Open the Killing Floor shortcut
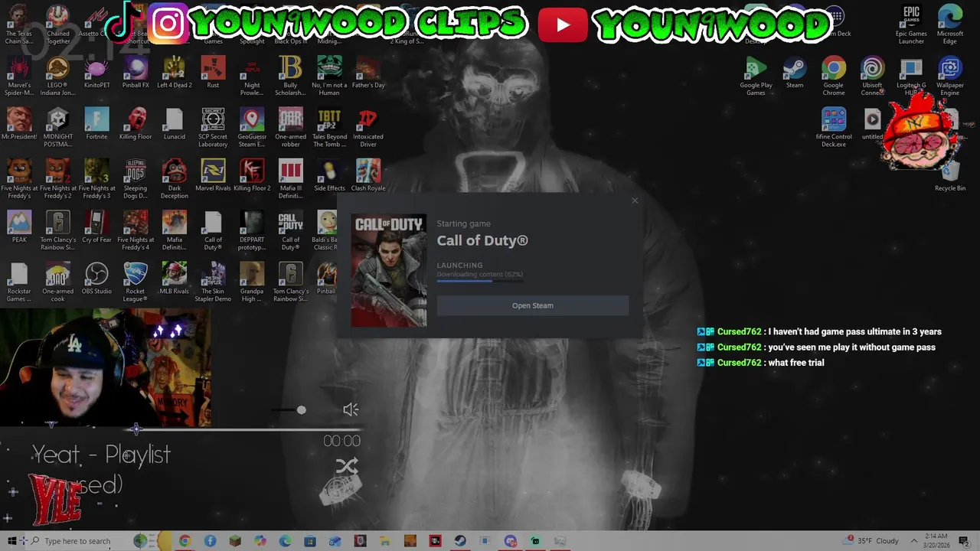980x551 pixels. (136, 124)
